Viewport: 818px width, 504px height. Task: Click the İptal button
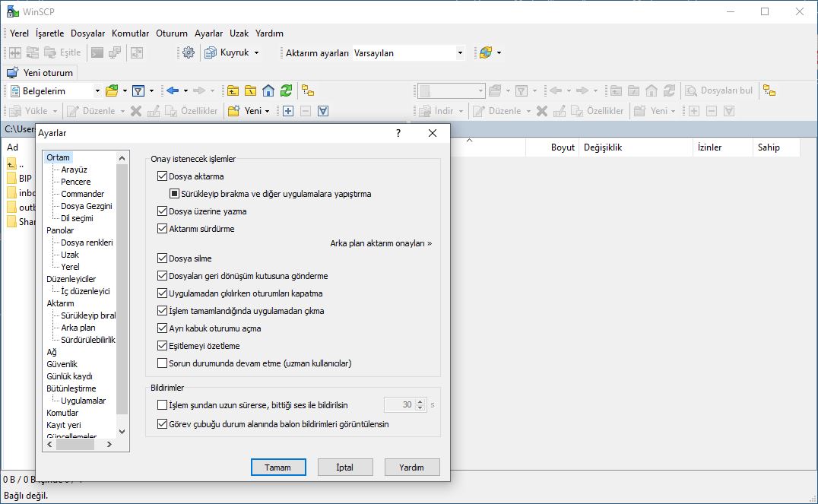(345, 468)
